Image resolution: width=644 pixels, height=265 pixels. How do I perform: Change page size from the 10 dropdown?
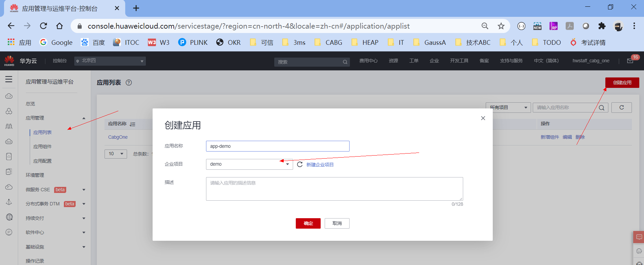pyautogui.click(x=116, y=154)
